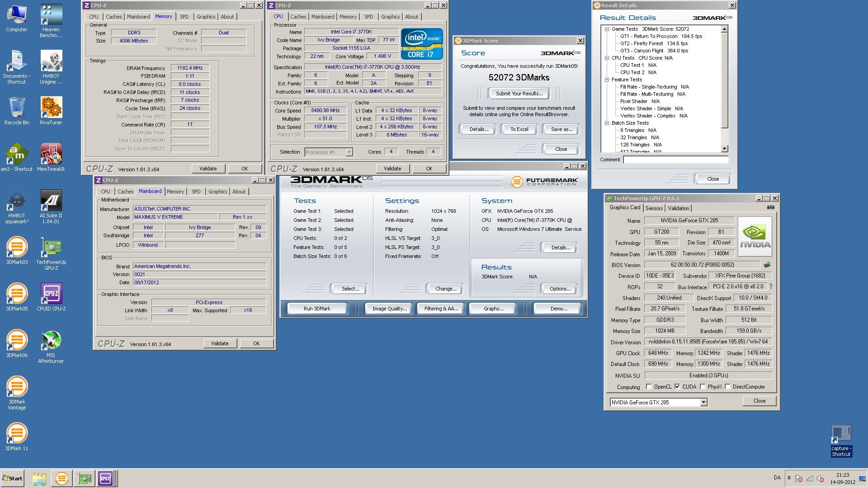Screen dimensions: 868x488
Task: Launch MSI Afterburner desktop icon
Action: [51, 347]
